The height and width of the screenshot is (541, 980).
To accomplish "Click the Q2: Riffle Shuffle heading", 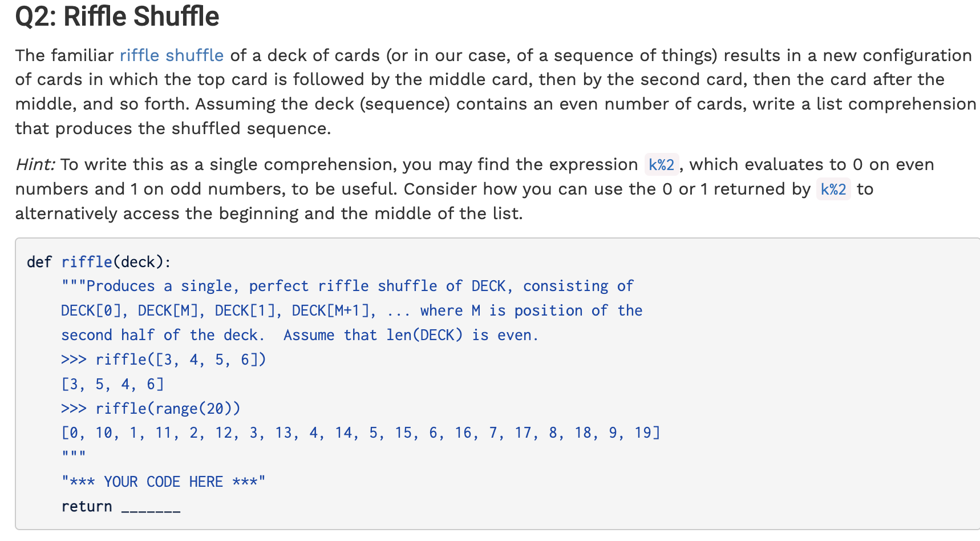I will click(x=117, y=16).
